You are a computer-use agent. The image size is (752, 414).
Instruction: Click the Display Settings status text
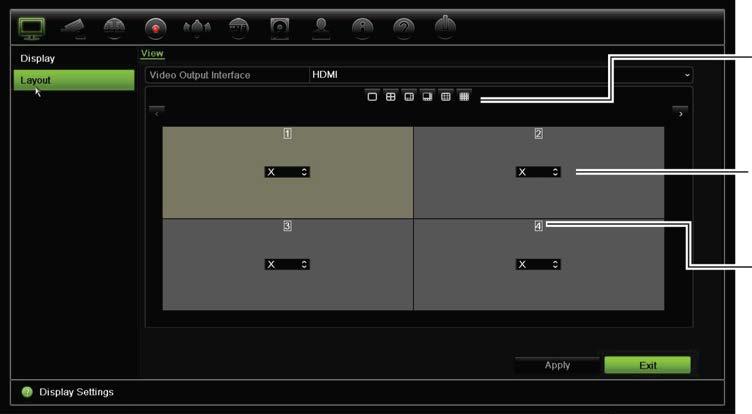76,392
